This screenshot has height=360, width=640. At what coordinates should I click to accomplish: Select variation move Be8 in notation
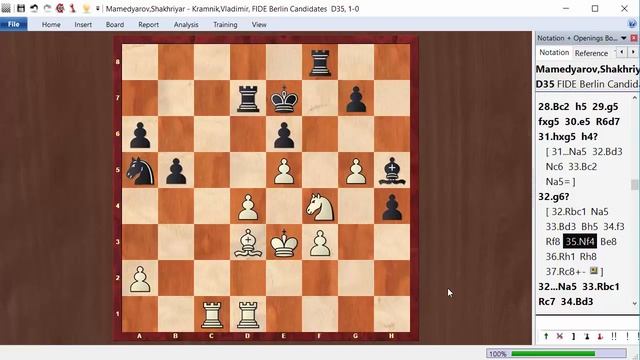609,242
